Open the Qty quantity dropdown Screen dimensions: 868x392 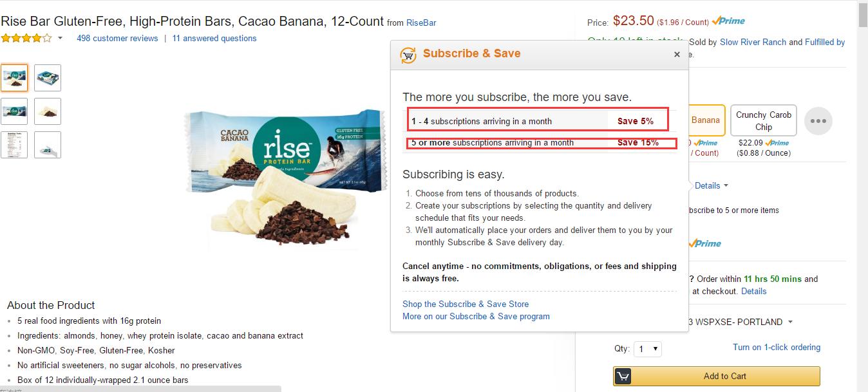[x=647, y=349]
